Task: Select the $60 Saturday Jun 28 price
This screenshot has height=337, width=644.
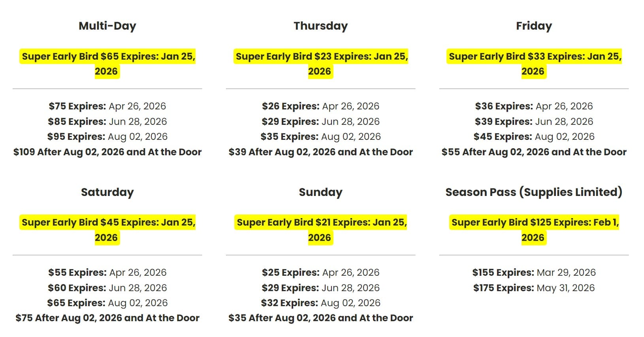Action: click(x=107, y=288)
